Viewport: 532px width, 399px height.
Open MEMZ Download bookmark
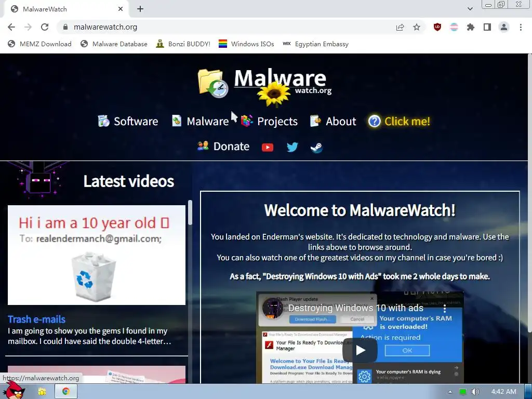pyautogui.click(x=39, y=44)
